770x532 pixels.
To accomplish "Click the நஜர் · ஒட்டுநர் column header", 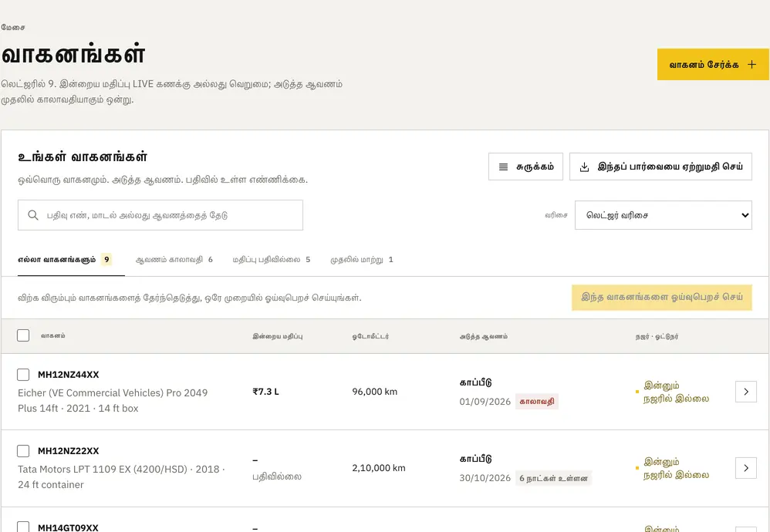I will 657,336.
